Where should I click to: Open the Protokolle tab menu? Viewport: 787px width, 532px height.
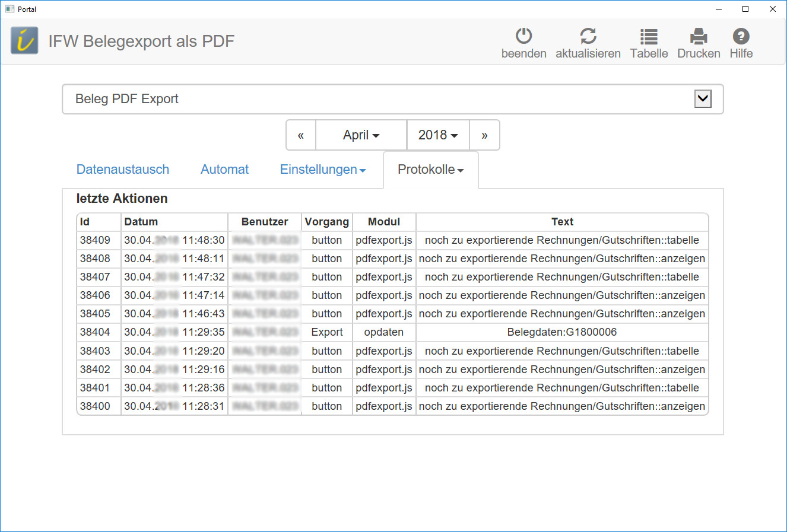[x=430, y=170]
